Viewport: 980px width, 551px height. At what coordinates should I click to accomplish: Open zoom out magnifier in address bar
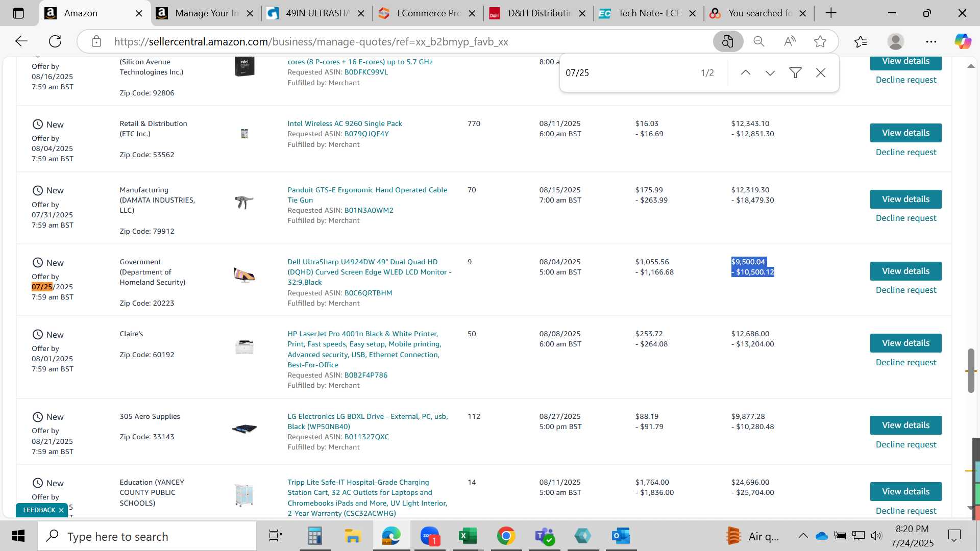click(x=759, y=41)
